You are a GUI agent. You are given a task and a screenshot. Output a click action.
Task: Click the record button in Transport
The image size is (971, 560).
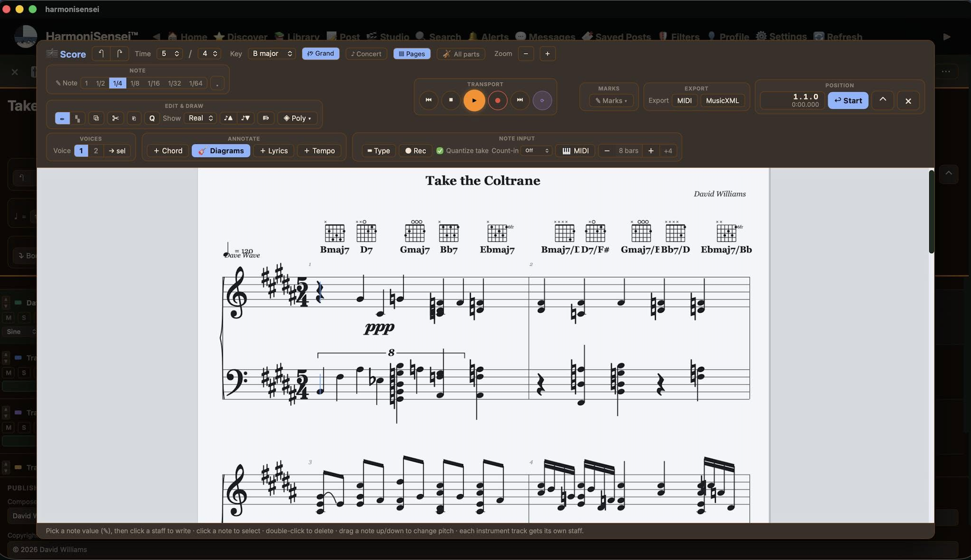point(497,100)
